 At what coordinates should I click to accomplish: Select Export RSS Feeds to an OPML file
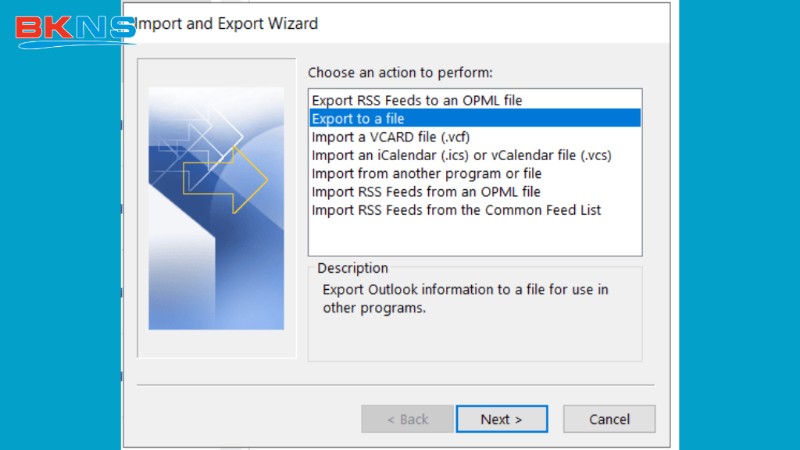416,100
